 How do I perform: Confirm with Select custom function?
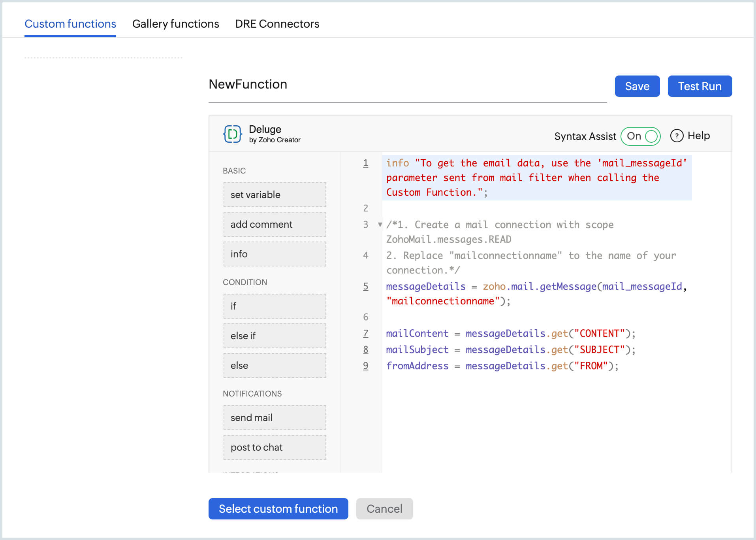point(278,509)
